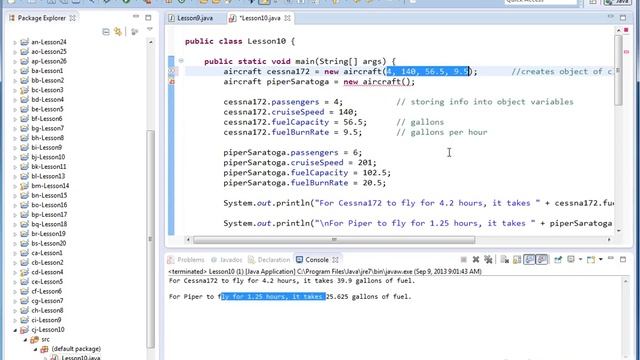This screenshot has width=640, height=360.
Task: Click the src folder icon
Action: click(35, 340)
